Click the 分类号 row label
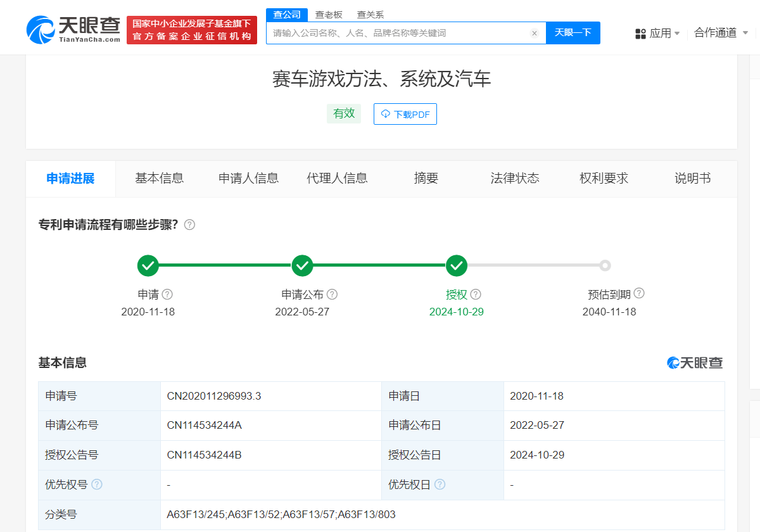Viewport: 760px width, 532px height. coord(61,515)
